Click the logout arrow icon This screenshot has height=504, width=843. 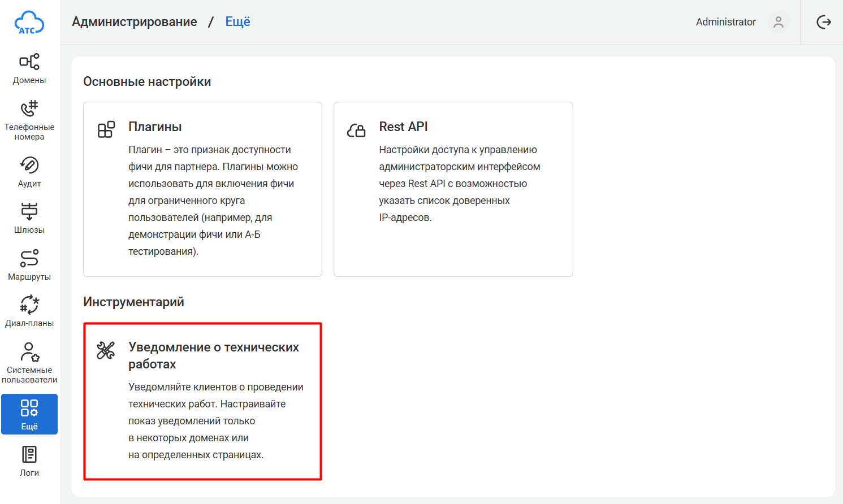coord(824,22)
